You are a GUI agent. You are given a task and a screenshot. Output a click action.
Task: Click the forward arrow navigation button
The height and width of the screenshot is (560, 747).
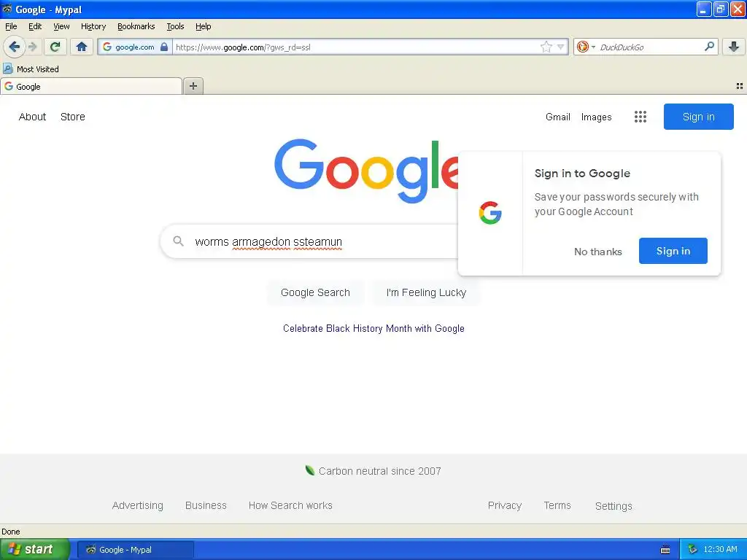[x=32, y=47]
